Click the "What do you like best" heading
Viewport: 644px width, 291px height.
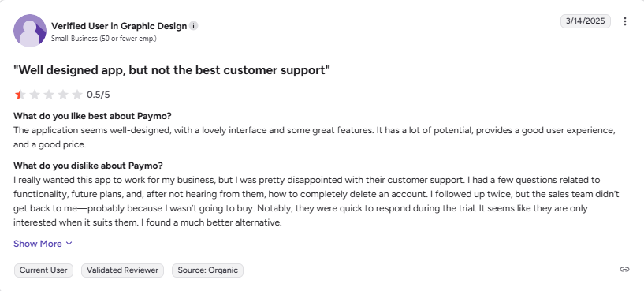(x=92, y=116)
